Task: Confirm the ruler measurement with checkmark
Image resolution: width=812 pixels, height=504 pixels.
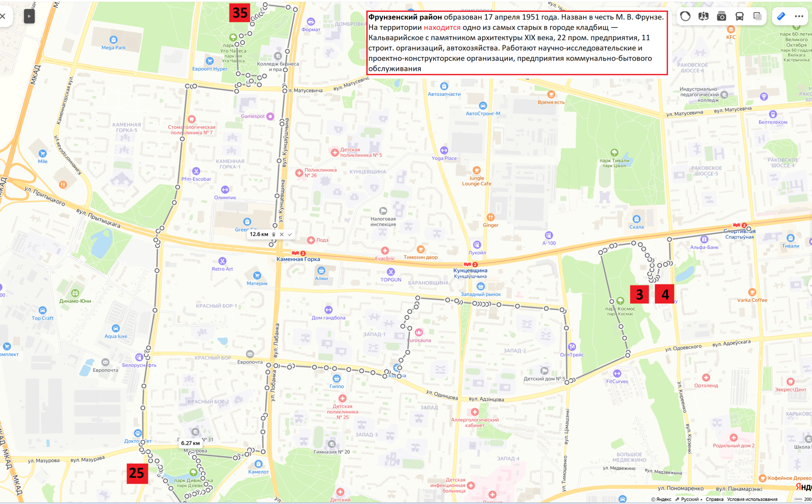Action: click(290, 234)
